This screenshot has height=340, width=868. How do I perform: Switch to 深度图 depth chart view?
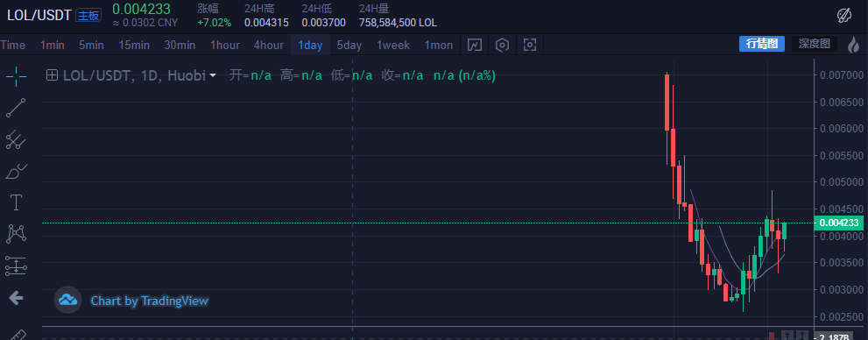(x=814, y=45)
